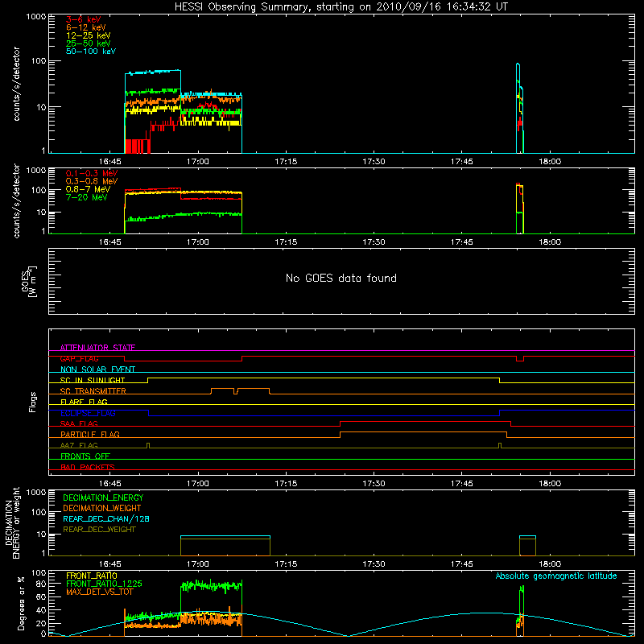Click the SAA_FLAG label
The height and width of the screenshot is (644, 644).
point(79,423)
